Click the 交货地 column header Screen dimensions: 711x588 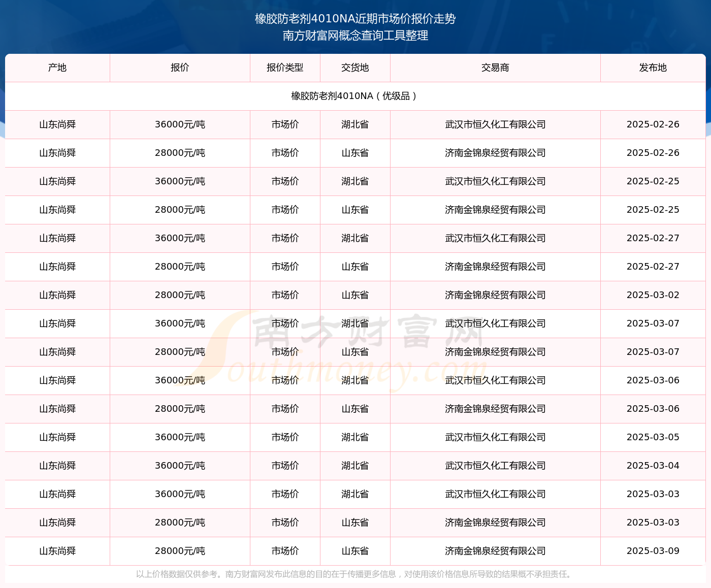coord(355,68)
